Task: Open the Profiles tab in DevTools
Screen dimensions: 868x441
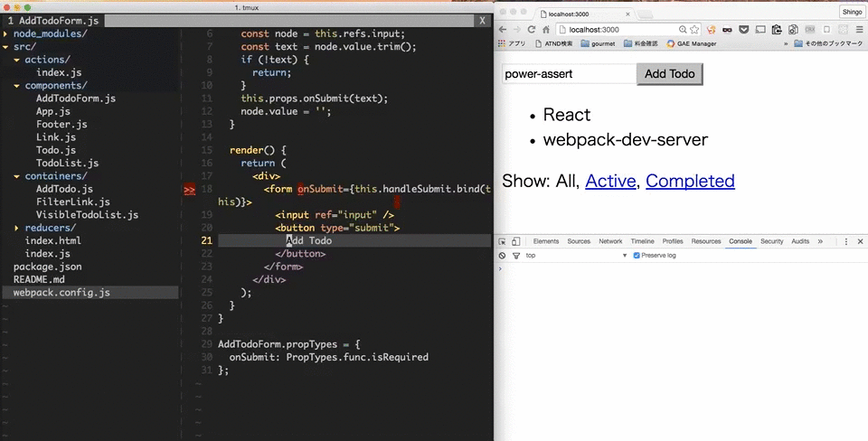Action: point(673,242)
